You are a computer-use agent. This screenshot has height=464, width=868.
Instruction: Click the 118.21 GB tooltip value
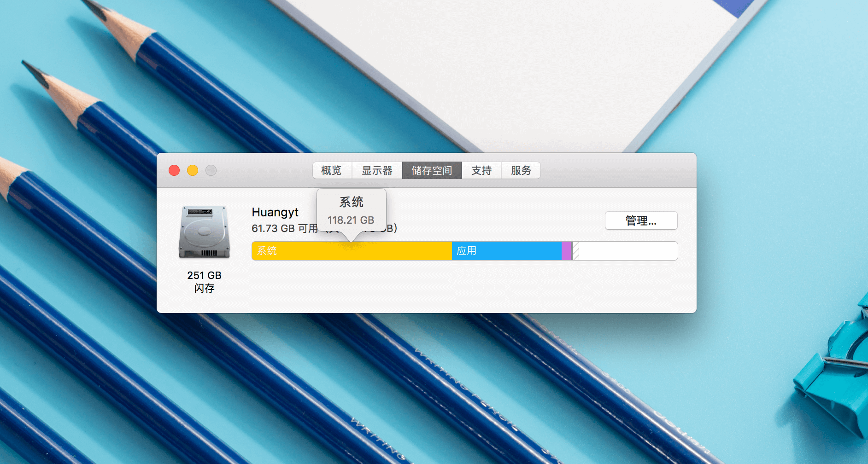click(351, 220)
